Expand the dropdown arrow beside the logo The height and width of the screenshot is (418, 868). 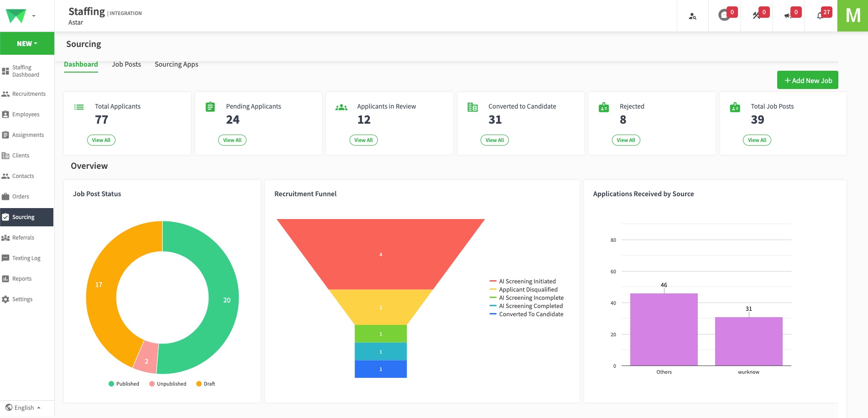tap(34, 16)
